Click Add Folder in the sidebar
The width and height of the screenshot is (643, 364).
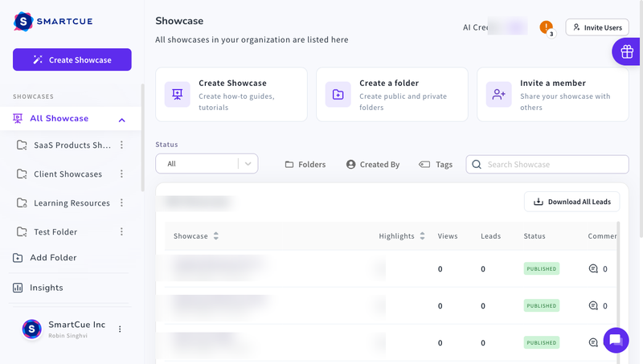(45, 258)
